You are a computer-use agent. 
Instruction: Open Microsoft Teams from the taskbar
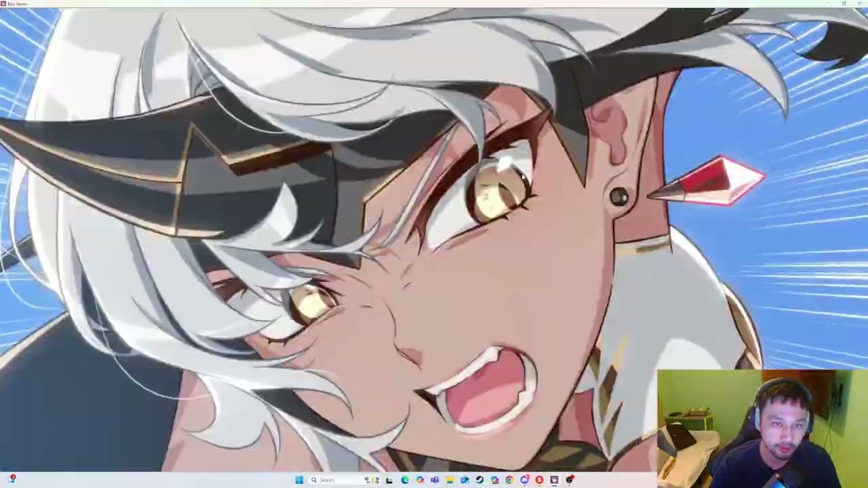[x=435, y=480]
